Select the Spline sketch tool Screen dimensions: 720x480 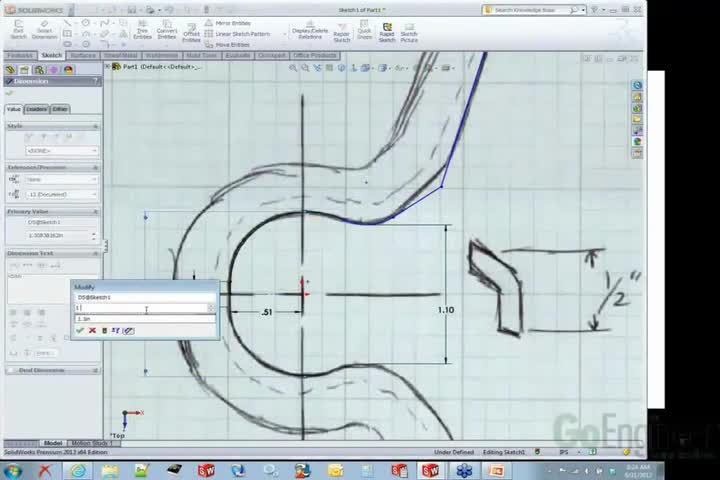click(x=105, y=23)
